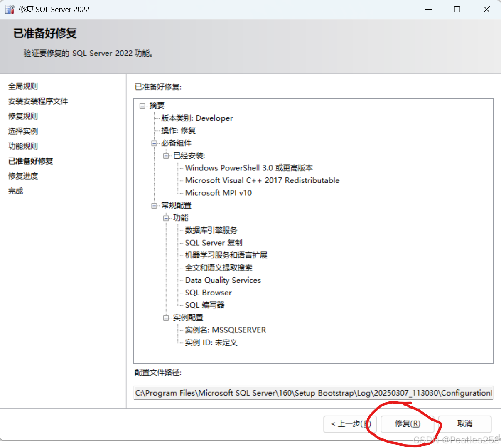This screenshot has height=448, width=501.
Task: Click the configuration file path field
Action: 313,393
